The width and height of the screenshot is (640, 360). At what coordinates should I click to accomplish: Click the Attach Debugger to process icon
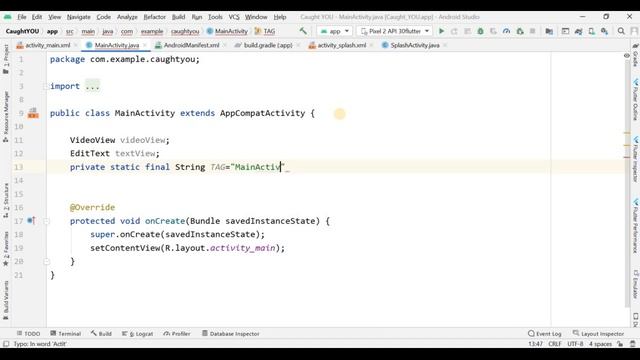520,31
